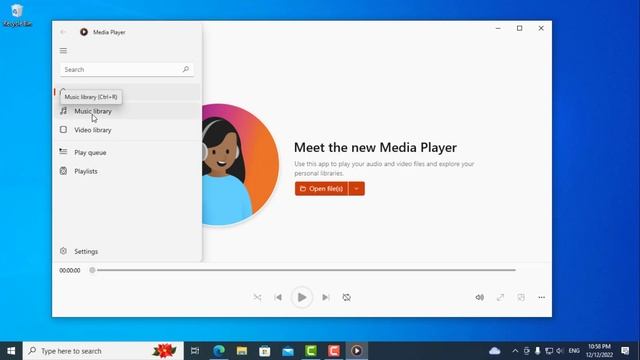Close the Media Player window
The height and width of the screenshot is (360, 640).
(x=541, y=28)
